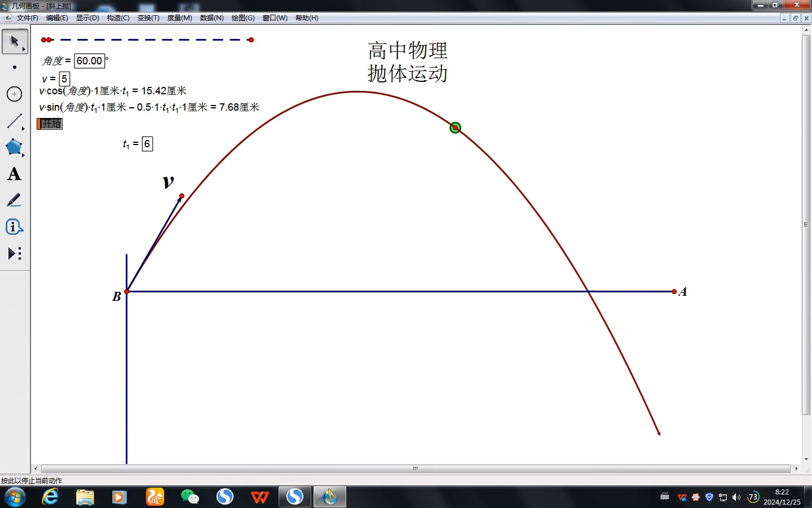Open the 文件(F) menu
Image resolution: width=812 pixels, height=508 pixels.
(x=27, y=18)
